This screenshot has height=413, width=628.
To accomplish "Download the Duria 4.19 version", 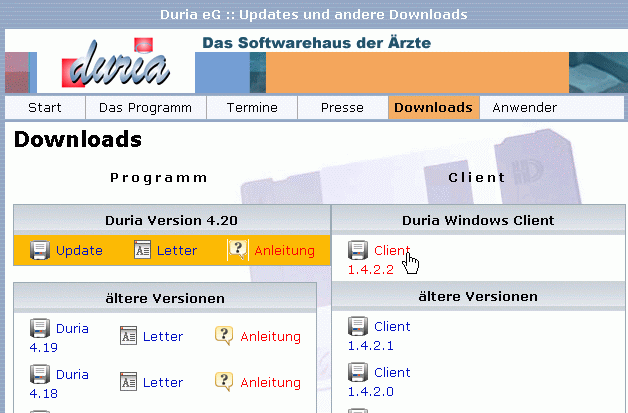I will tap(59, 338).
